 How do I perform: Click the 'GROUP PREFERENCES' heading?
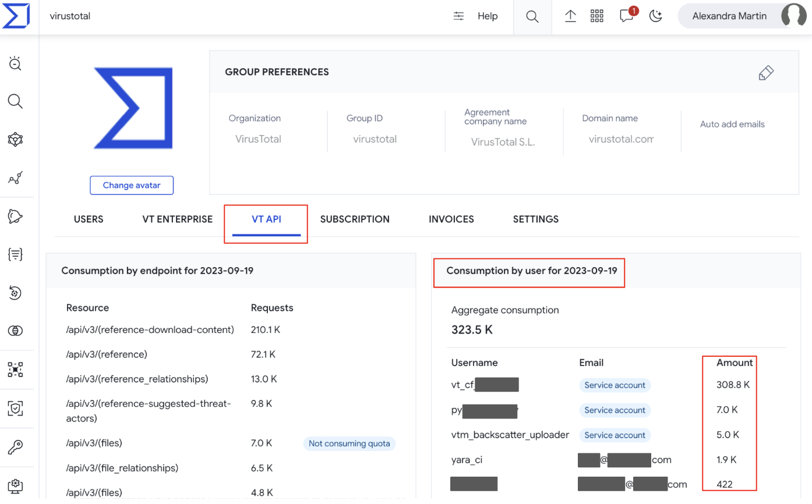point(277,72)
